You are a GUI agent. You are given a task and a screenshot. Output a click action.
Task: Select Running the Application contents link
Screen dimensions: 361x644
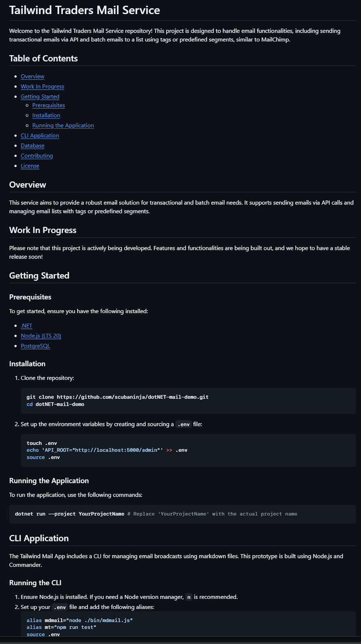pyautogui.click(x=63, y=126)
